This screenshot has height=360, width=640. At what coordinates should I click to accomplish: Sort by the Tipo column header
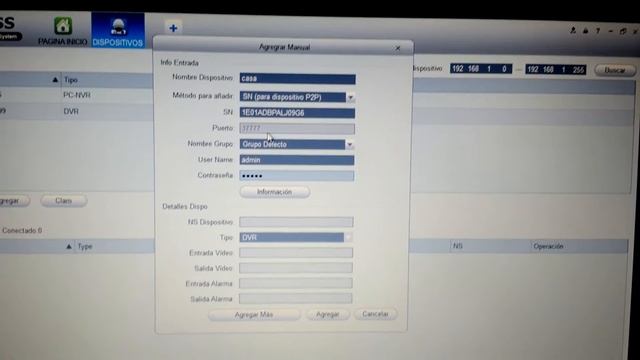tap(70, 80)
